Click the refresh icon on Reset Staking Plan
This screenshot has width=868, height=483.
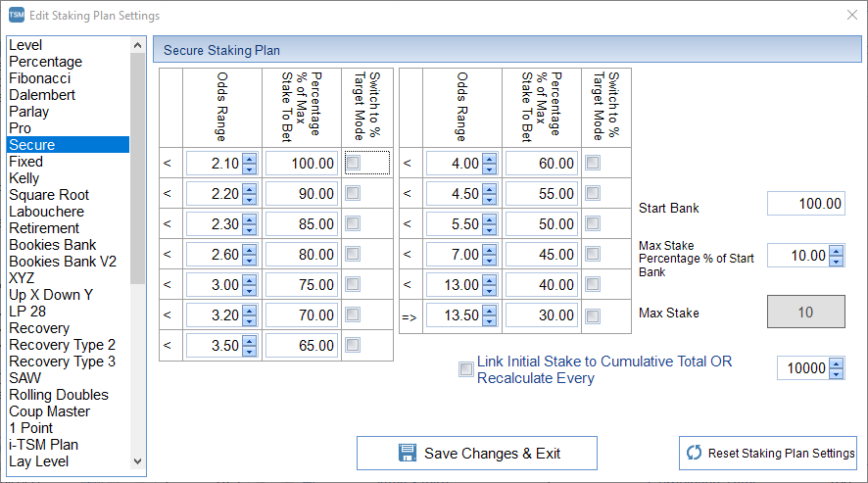(694, 453)
